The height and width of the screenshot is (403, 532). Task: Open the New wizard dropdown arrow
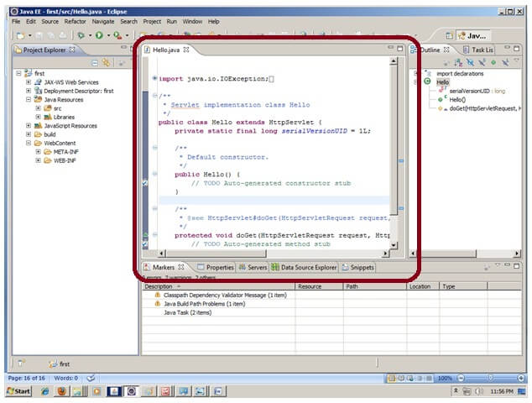(x=30, y=35)
